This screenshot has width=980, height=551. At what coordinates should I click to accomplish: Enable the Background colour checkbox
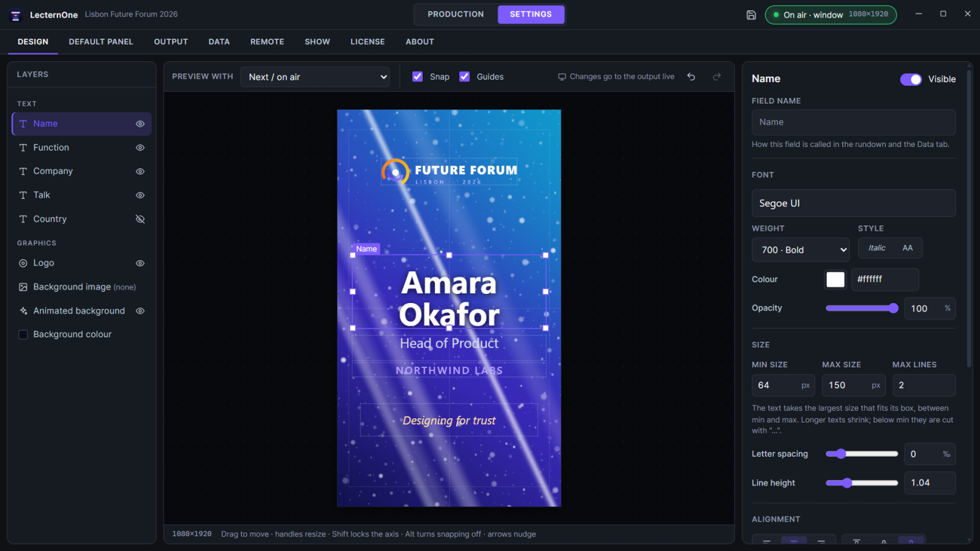pyautogui.click(x=23, y=335)
